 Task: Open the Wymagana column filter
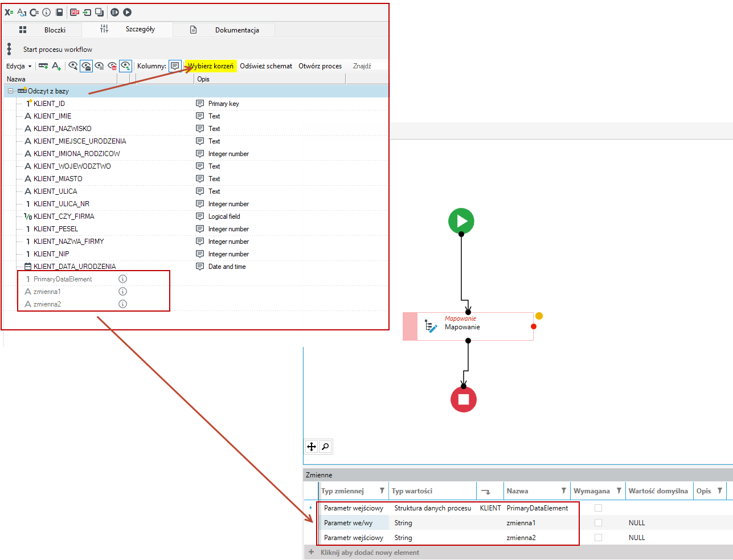point(619,490)
